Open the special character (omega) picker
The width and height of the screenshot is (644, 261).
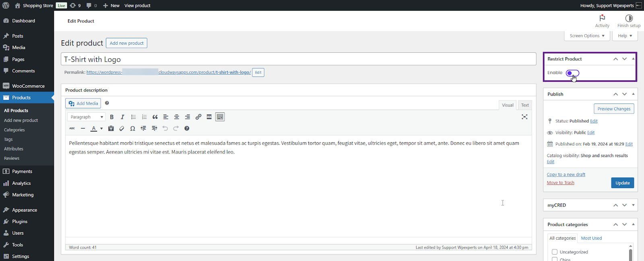coord(132,128)
